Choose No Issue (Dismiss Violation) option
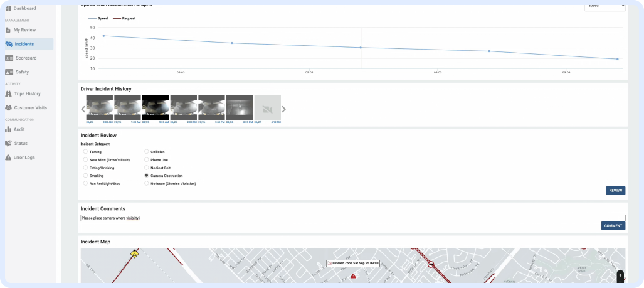Screen dimensions: 644x288 [x=147, y=184]
